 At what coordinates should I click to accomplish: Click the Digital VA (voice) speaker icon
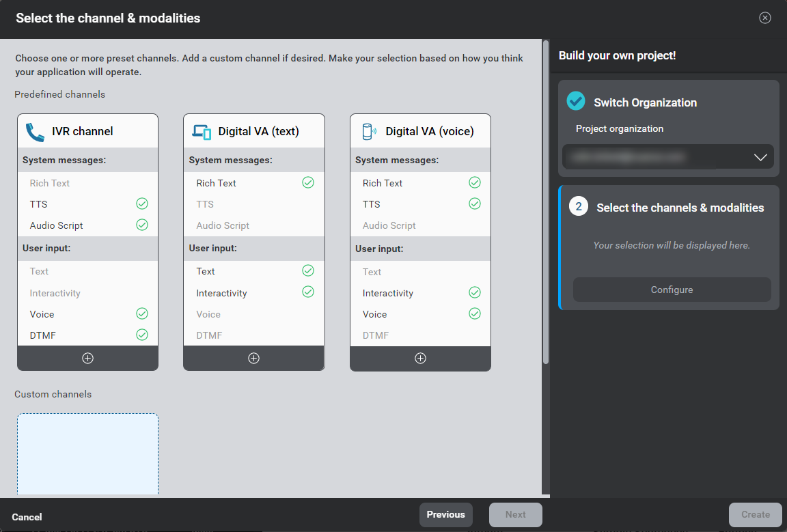click(369, 131)
